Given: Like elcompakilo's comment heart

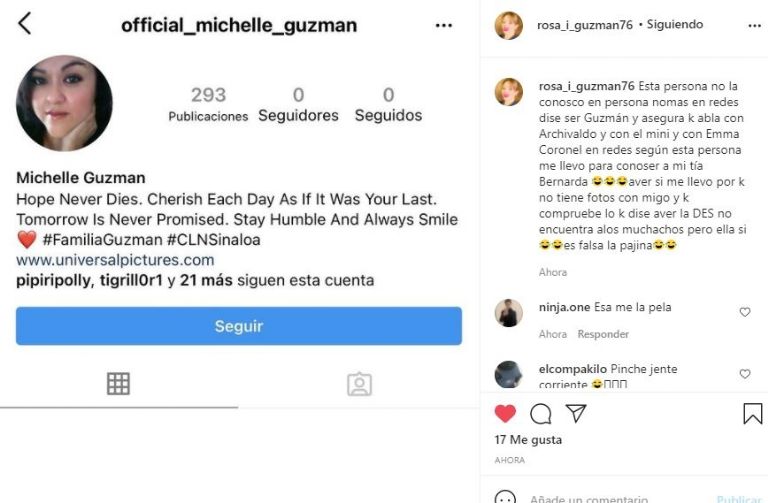Looking at the screenshot, I should pos(744,374).
